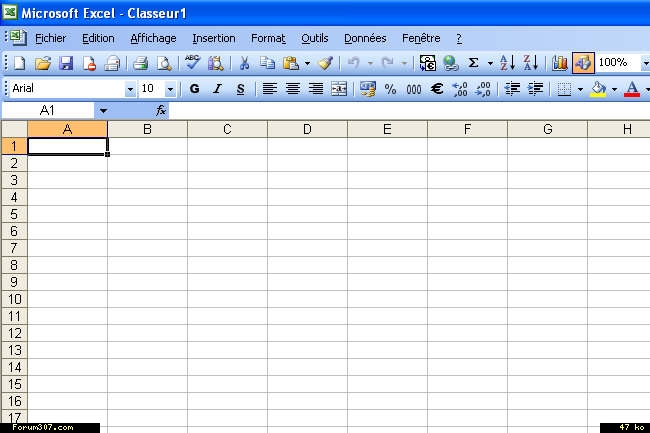Open the borders style dropdown arrow
The height and width of the screenshot is (433, 650).
coord(580,90)
